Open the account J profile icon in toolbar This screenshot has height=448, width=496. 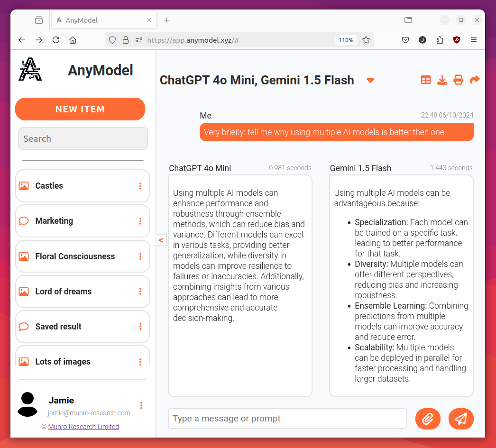(x=423, y=40)
